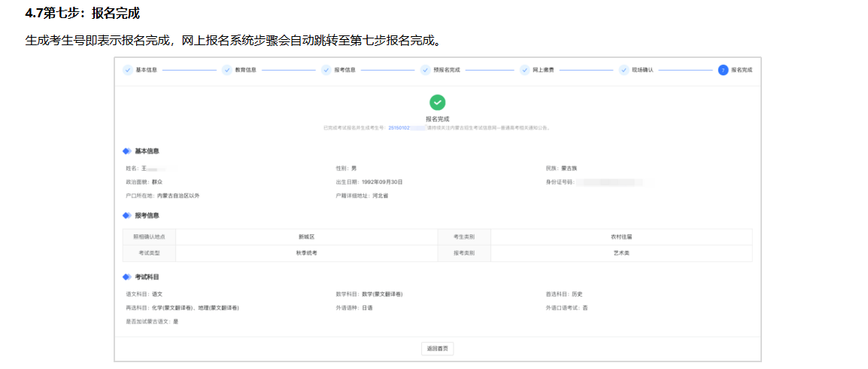Click the checkmark icon for 预报名完成 step
This screenshot has height=369, width=868.
pos(425,70)
